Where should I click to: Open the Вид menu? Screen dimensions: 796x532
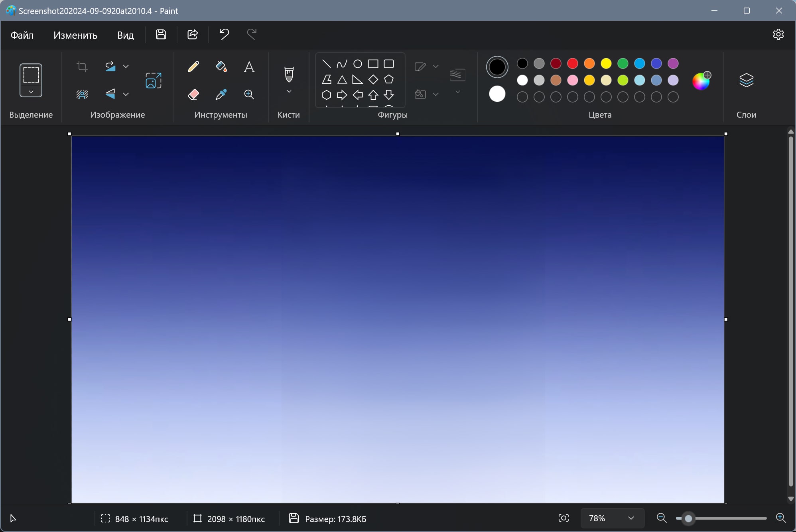click(x=125, y=35)
